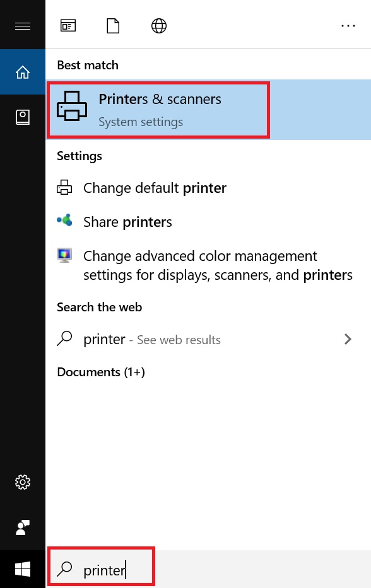This screenshot has width=371, height=588.
Task: Open the three-dots more options menu
Action: click(348, 26)
